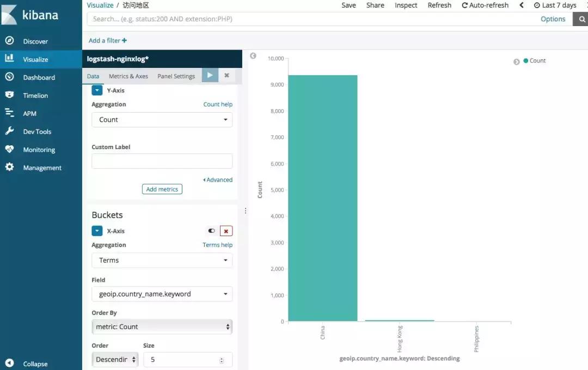Click the Custom Label input field
The image size is (588, 370).
coord(162,161)
